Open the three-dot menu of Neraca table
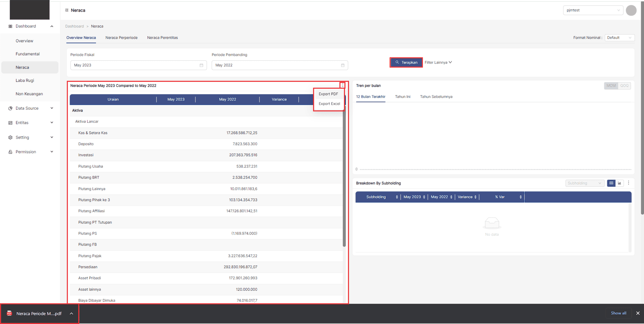Screen dimensions: 644x324 click(x=342, y=86)
